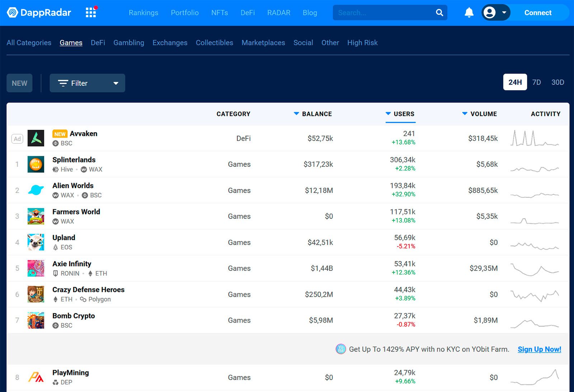Open the PlayMining dapp link
574x392 pixels.
pos(71,373)
